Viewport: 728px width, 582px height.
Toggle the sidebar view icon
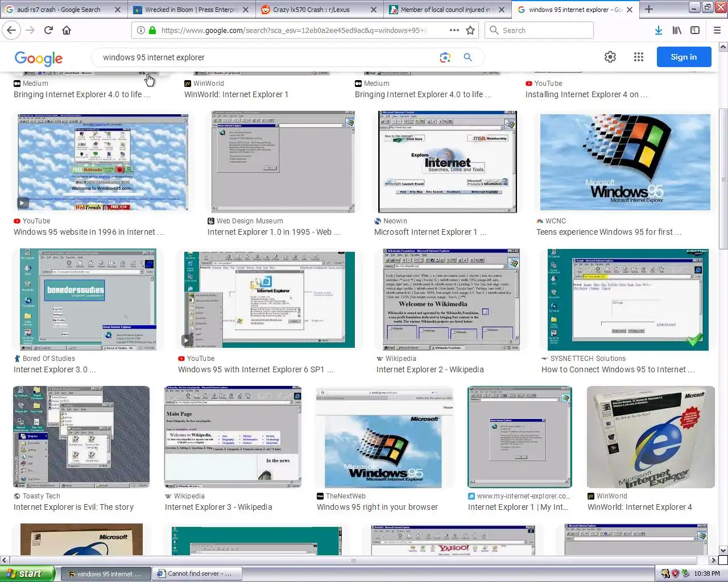[695, 30]
